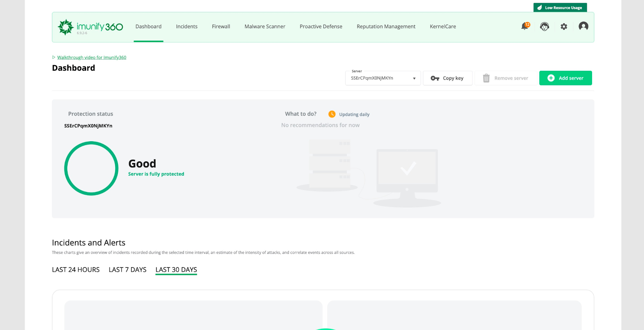Open the KernelCare tab
The width and height of the screenshot is (644, 330).
coord(443,27)
